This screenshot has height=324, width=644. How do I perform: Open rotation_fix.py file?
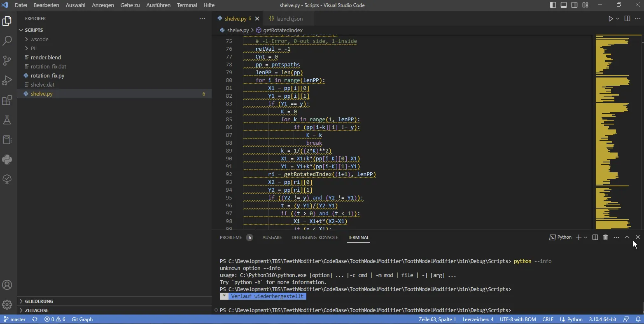pos(114,75)
